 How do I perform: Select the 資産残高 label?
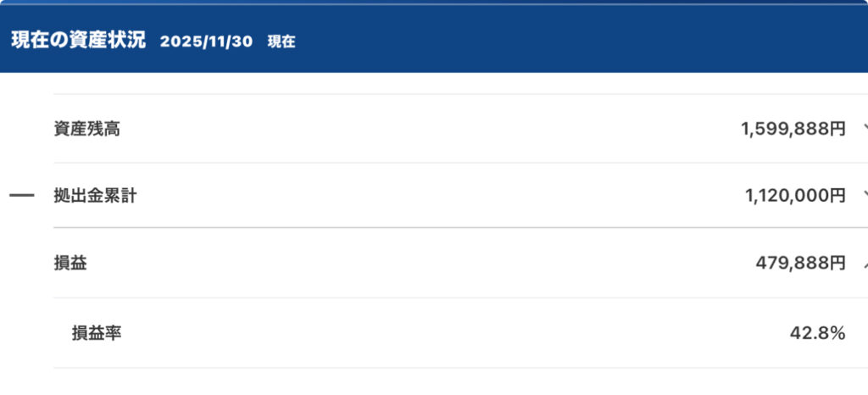click(x=86, y=130)
